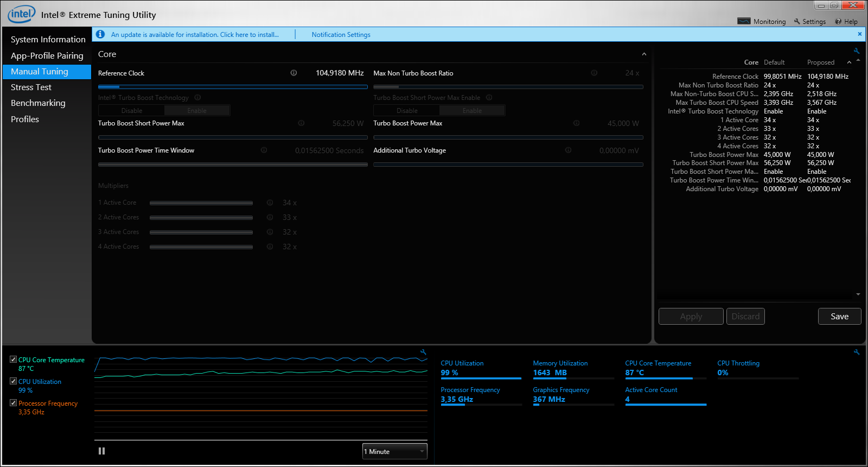Open App-Profile Pairing section

coord(47,55)
